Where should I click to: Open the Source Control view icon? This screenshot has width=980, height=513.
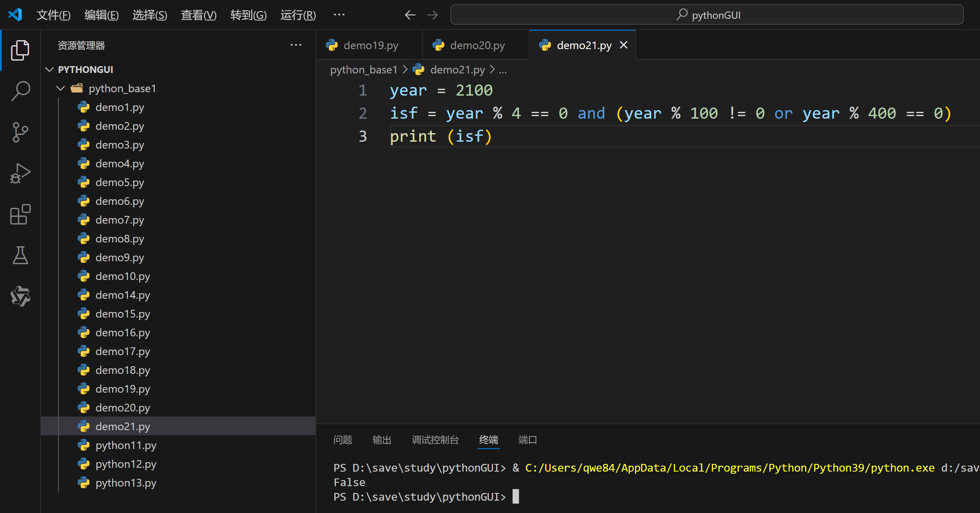click(x=20, y=132)
